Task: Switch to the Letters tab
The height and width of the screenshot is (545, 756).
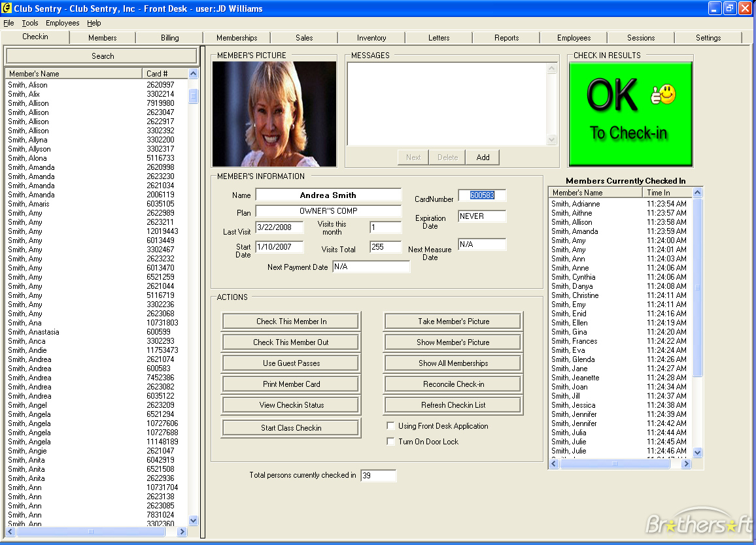Action: coord(439,38)
